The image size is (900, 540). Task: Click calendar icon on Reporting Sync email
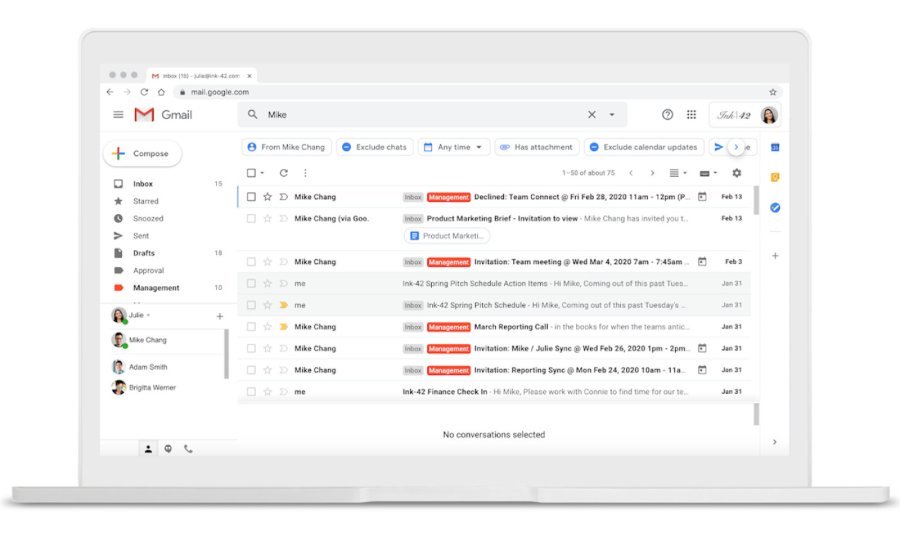702,370
